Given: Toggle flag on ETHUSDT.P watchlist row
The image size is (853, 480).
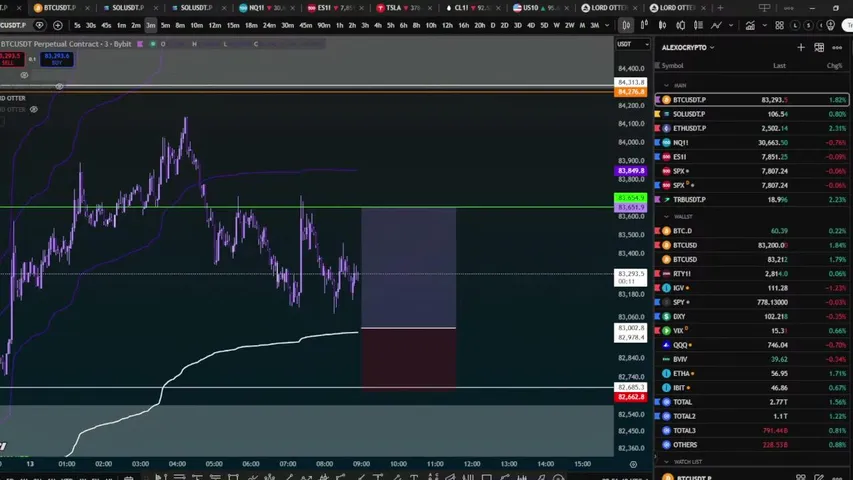Looking at the screenshot, I should coord(658,128).
